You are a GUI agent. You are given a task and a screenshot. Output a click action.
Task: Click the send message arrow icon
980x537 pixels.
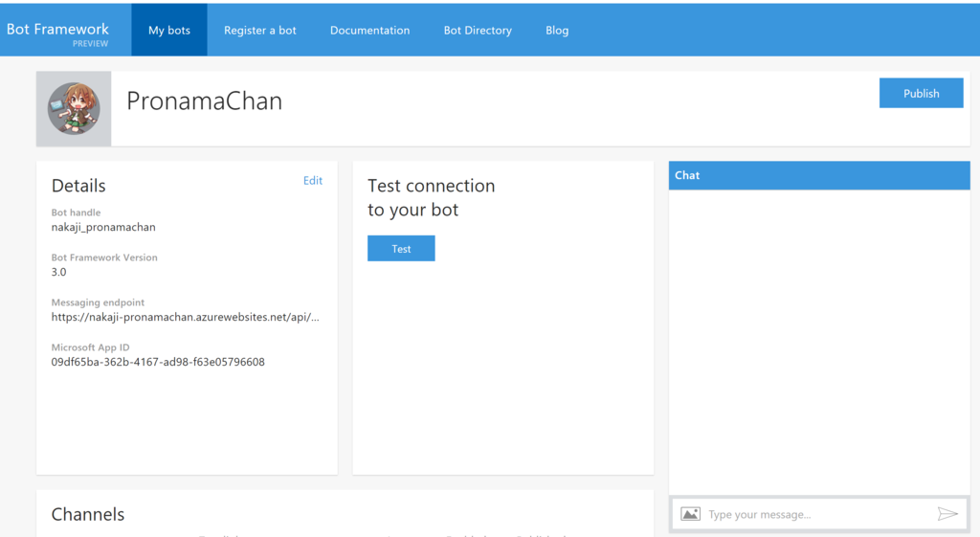point(947,514)
